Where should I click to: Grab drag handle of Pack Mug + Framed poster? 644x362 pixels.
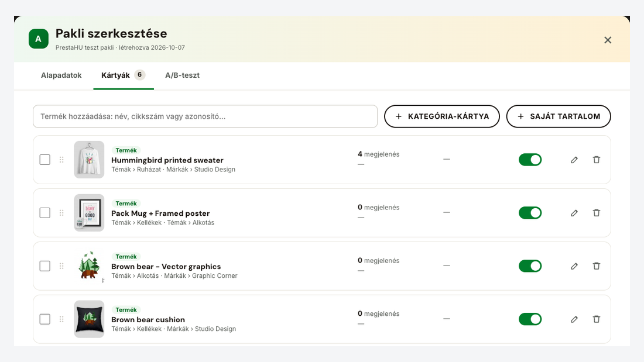61,213
